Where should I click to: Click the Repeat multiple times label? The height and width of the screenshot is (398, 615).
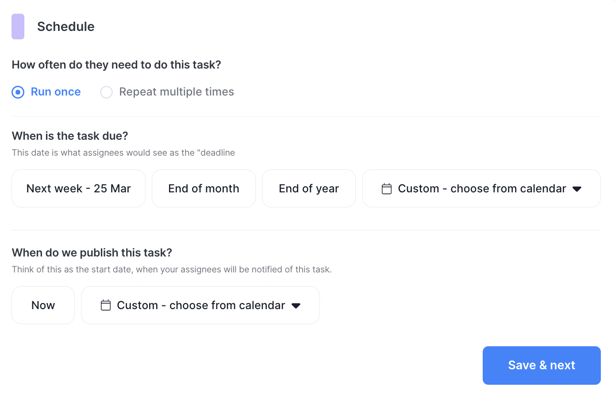176,92
